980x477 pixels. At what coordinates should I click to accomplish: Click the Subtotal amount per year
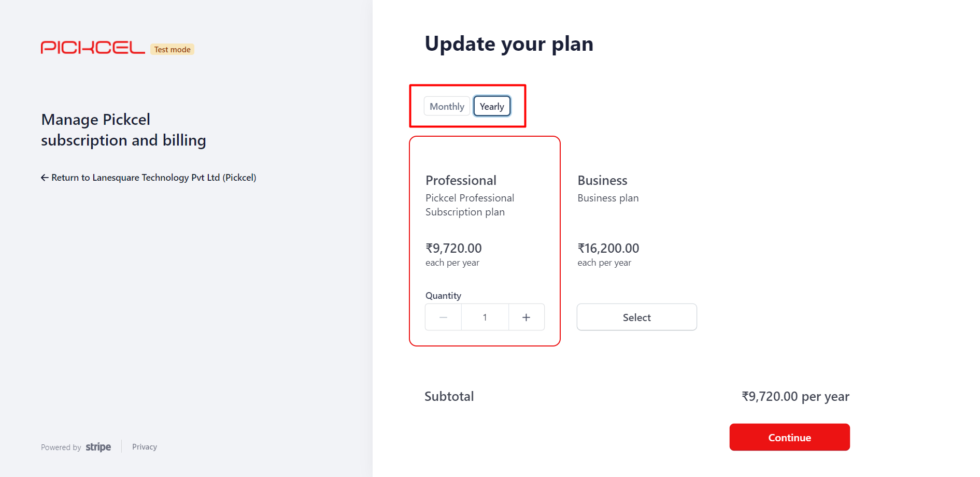pos(796,396)
